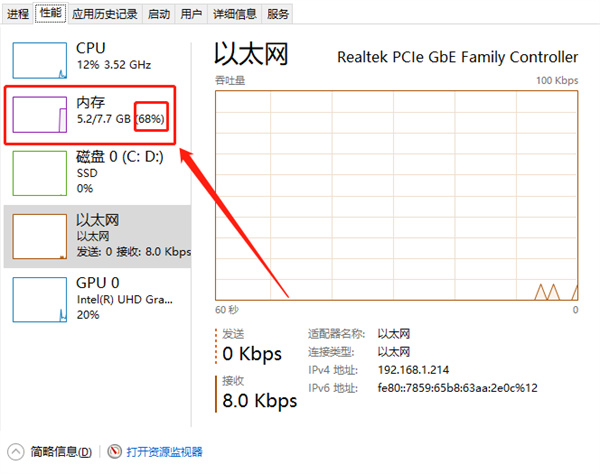Screen dimensions: 600x474
Task: Click the GPU 0 mini graph thumbnail
Action: 39,299
